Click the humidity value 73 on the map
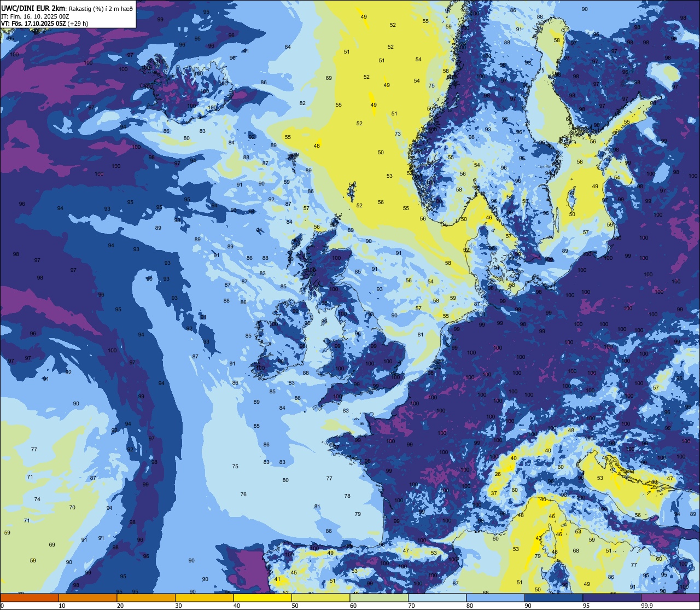700x610 pixels. coord(398,134)
